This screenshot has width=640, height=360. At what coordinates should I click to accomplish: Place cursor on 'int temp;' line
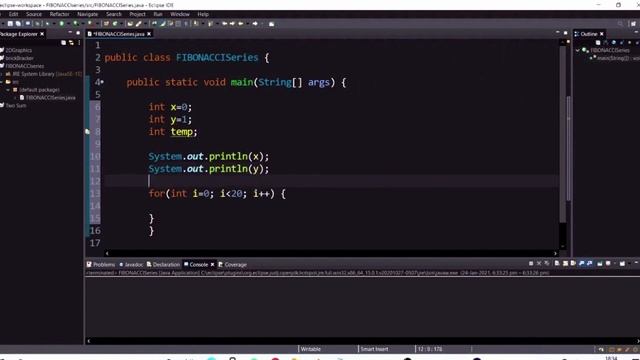pyautogui.click(x=173, y=132)
